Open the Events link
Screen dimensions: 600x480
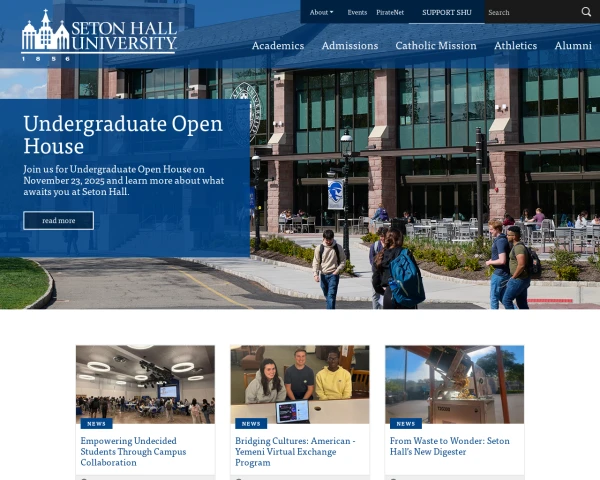[x=357, y=12]
